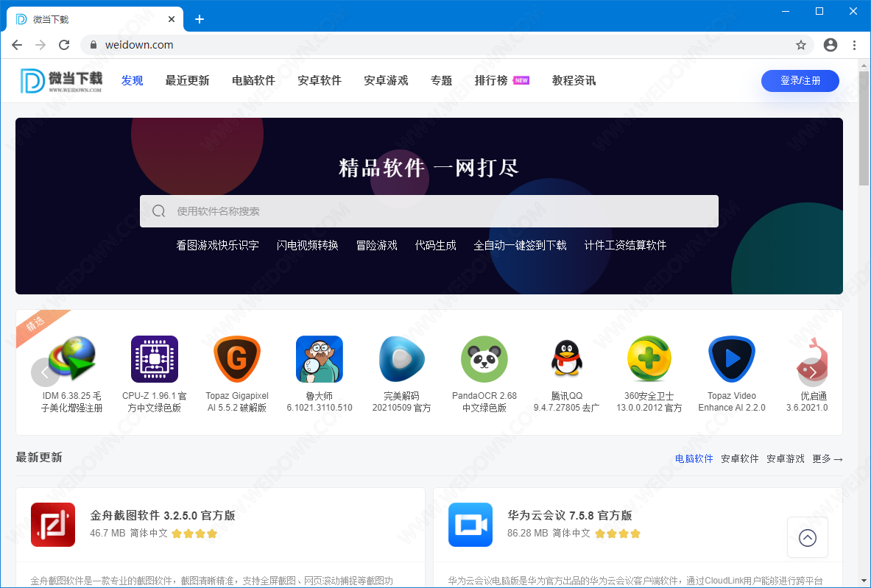Viewport: 871px width, 588px height.
Task: Click the back-to-top arrow button
Action: [x=807, y=538]
